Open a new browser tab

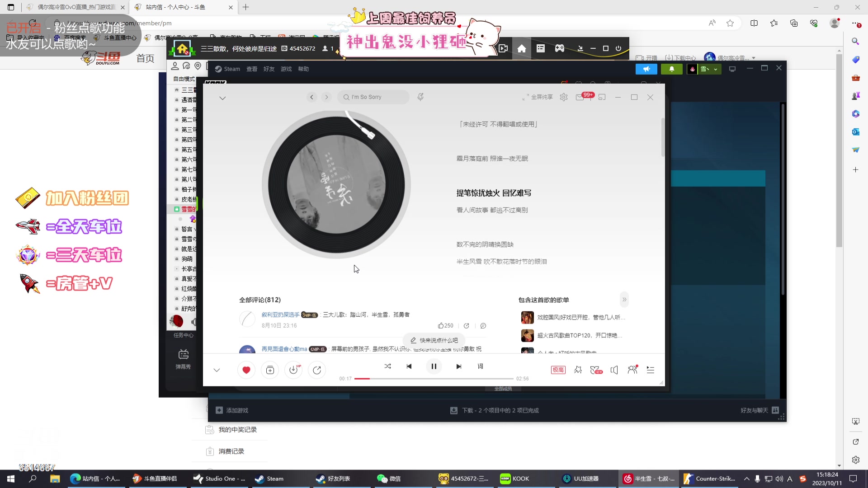(x=246, y=7)
